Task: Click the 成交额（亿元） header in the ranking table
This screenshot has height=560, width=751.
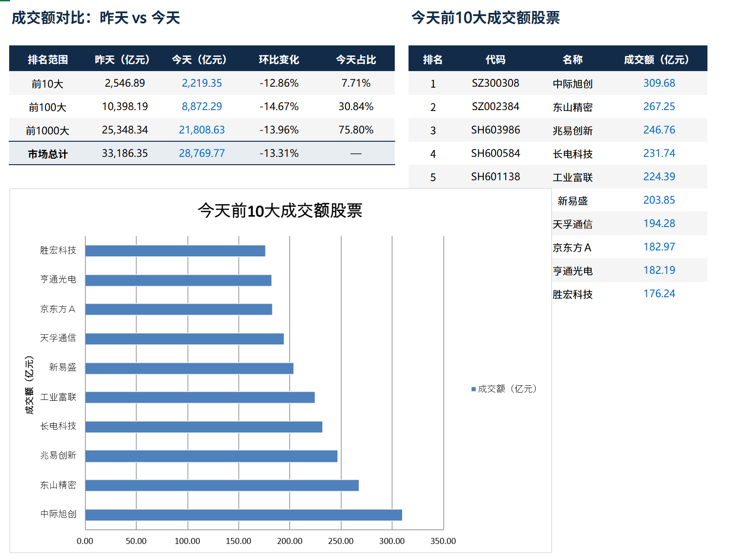Action: (x=657, y=60)
